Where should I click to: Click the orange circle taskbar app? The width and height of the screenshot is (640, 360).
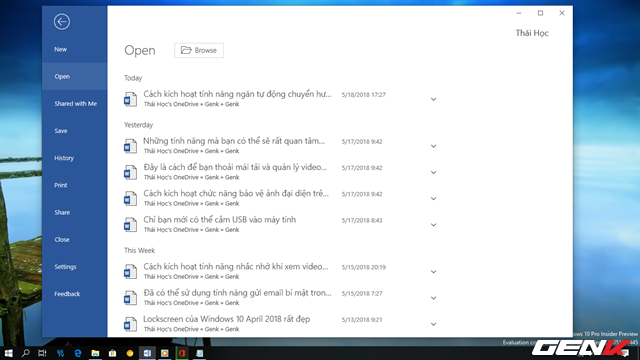click(130, 353)
